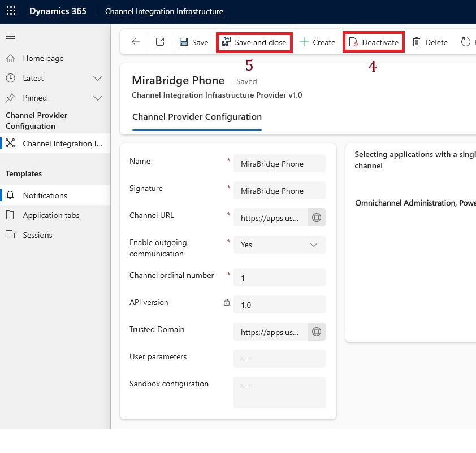
Task: Deactivate the MiraBridge Phone provider
Action: (374, 42)
